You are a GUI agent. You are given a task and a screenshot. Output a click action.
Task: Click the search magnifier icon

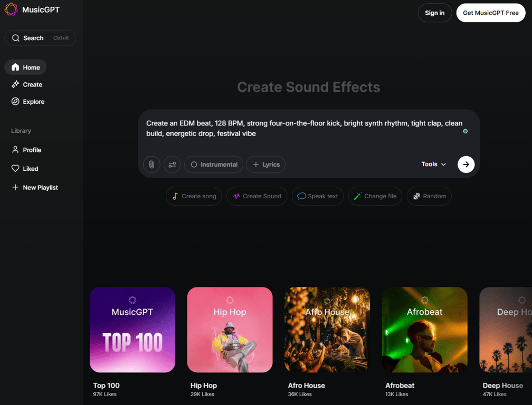(x=16, y=38)
